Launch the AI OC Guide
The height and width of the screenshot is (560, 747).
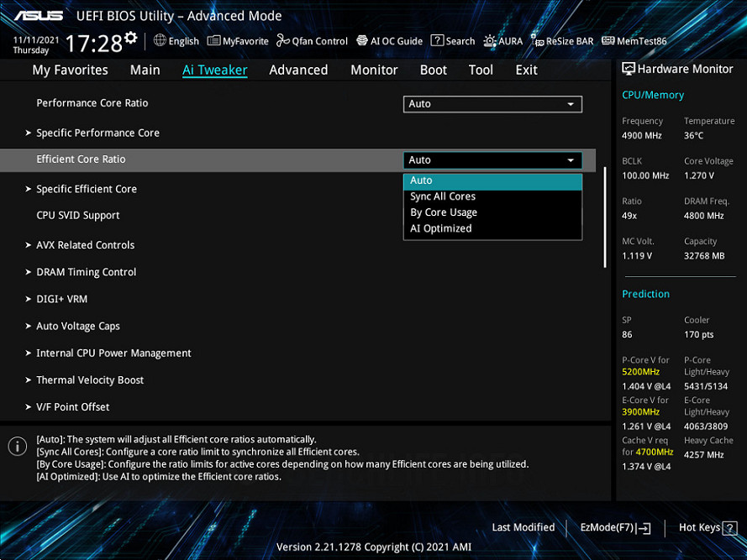click(x=389, y=40)
